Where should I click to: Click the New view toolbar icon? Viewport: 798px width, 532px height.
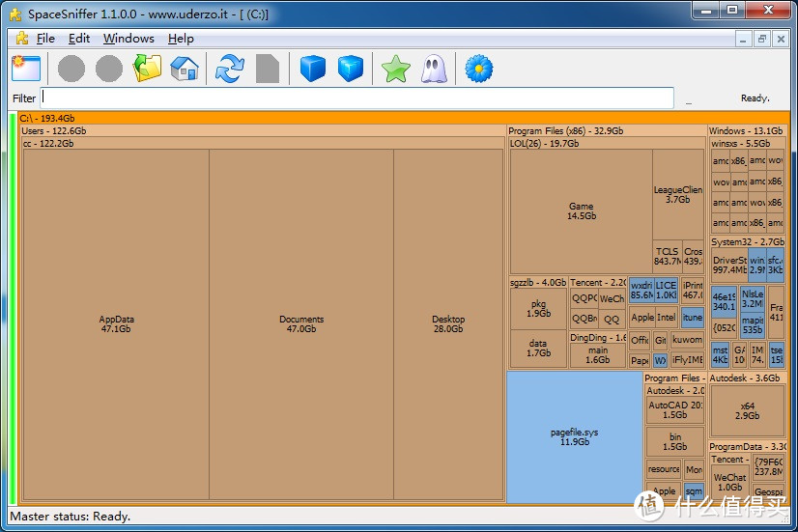pyautogui.click(x=26, y=69)
